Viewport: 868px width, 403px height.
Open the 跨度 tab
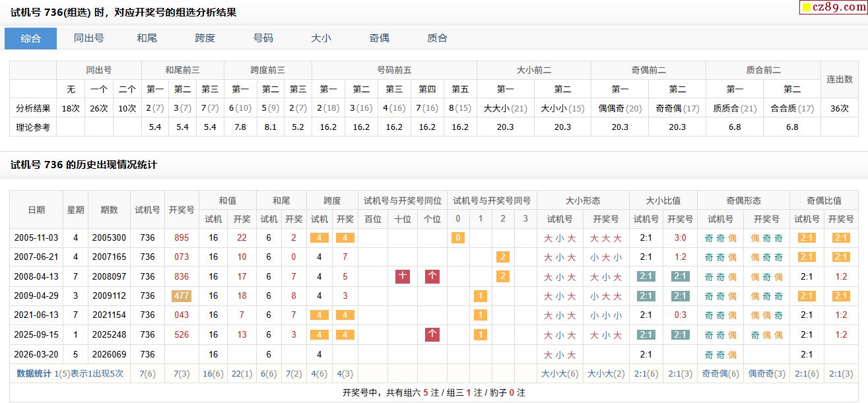205,38
